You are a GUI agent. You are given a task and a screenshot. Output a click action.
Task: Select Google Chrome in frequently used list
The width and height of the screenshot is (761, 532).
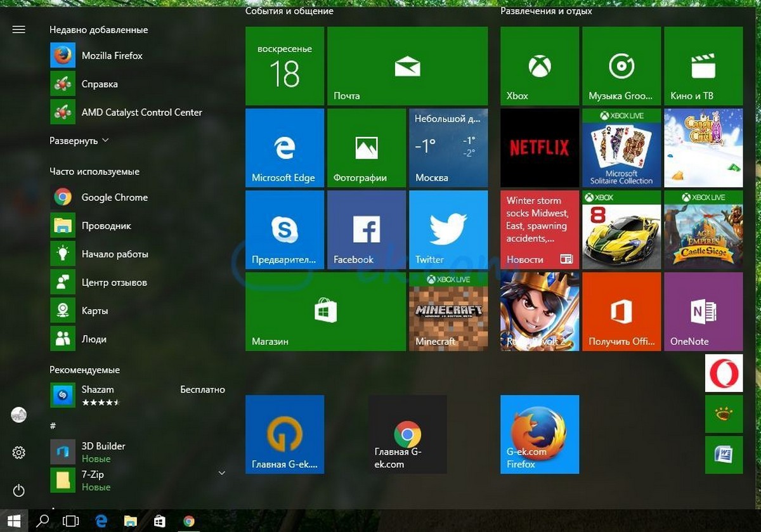point(114,197)
